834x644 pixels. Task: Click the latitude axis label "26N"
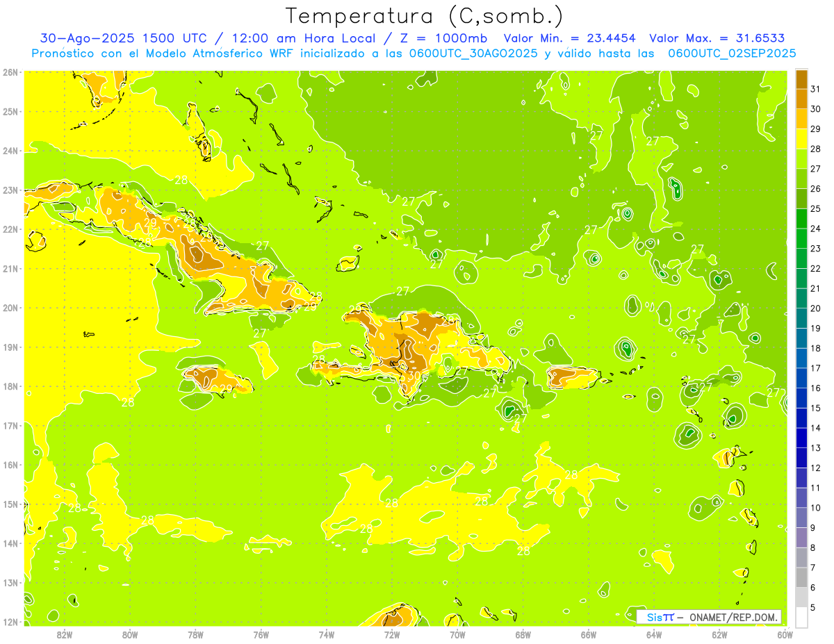point(10,72)
